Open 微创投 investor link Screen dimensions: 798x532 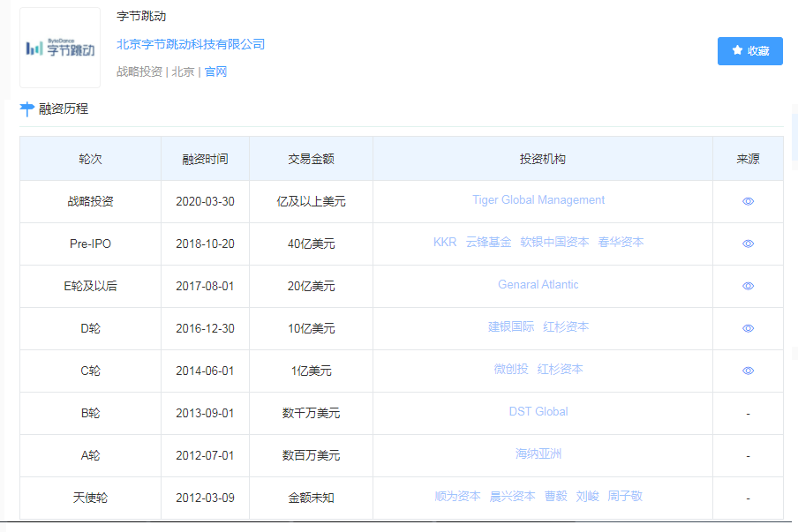[511, 369]
